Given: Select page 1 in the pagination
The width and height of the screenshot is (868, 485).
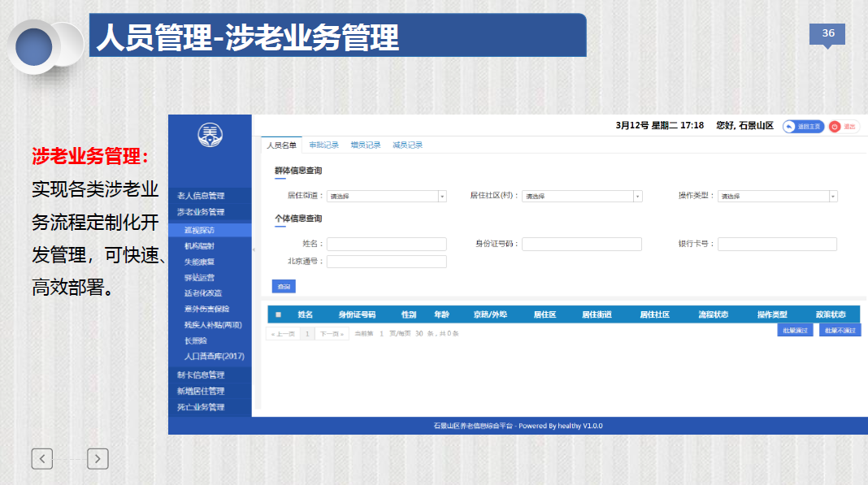Looking at the screenshot, I should (x=307, y=334).
